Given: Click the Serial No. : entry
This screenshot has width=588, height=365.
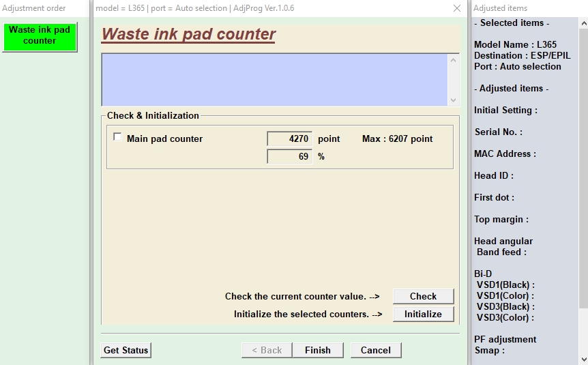Looking at the screenshot, I should tap(499, 132).
